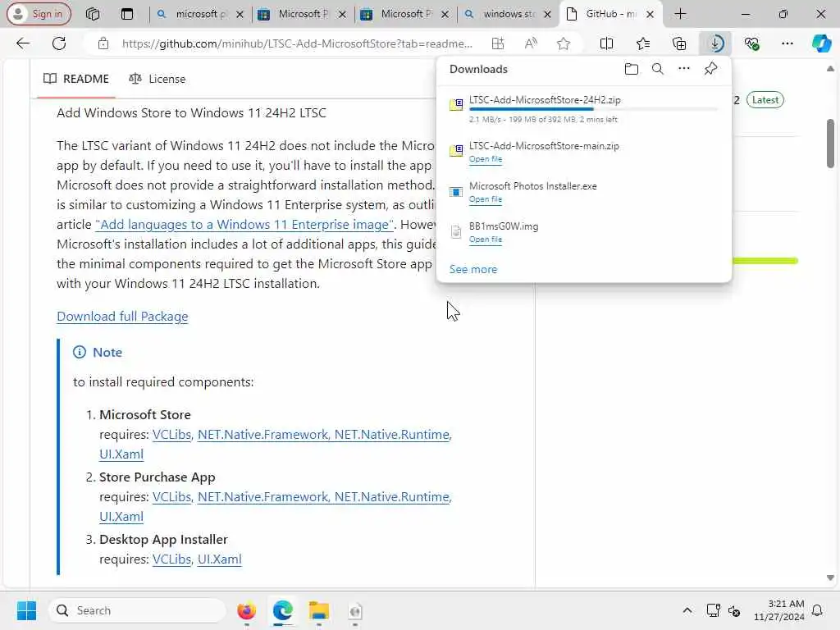Screen dimensions: 840x630
Task: Close the GitHub tab
Action: click(650, 15)
